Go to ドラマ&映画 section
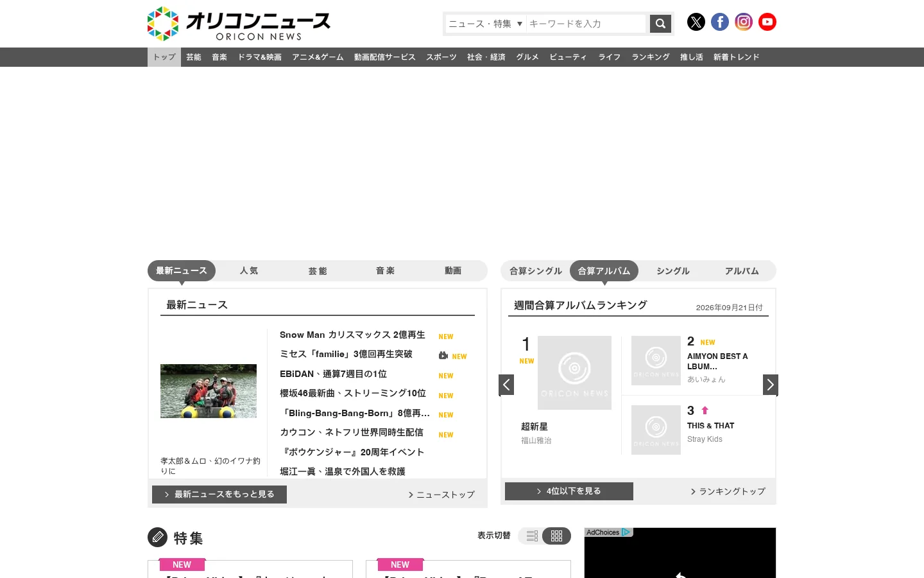Viewport: 924px width, 578px height. (260, 57)
